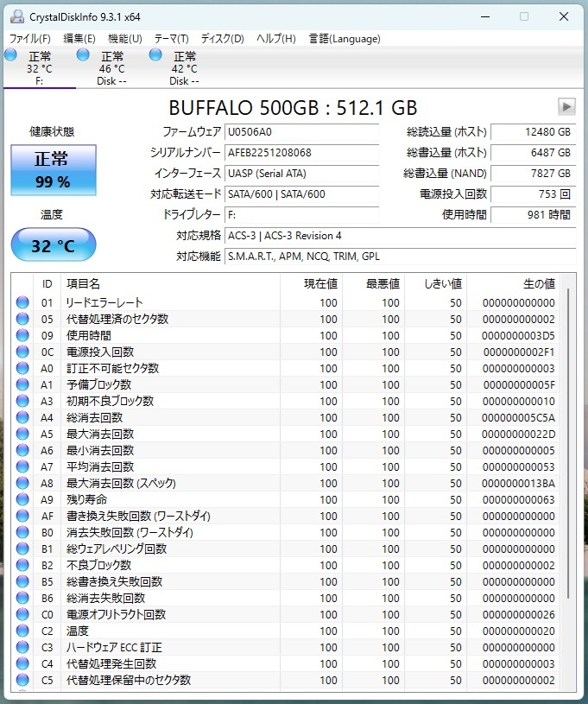This screenshot has width=588, height=704.
Task: Open the ファイル(F) menu
Action: pos(29,39)
